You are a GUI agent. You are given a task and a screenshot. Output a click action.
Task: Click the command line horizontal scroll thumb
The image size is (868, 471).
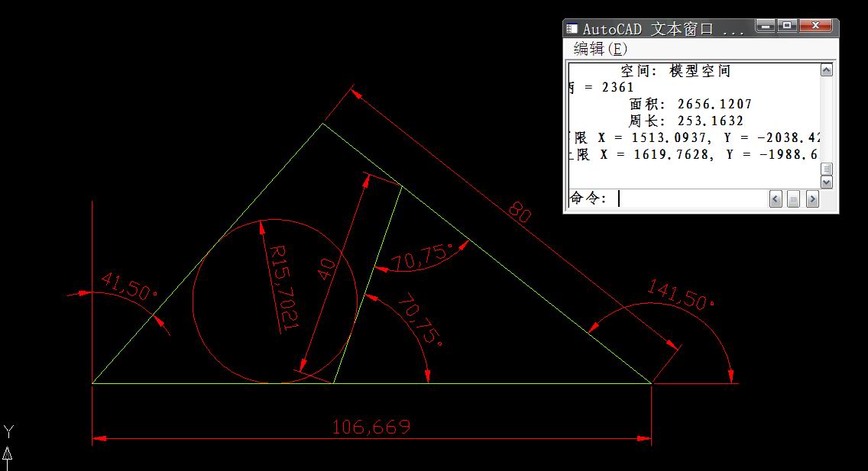click(x=793, y=199)
